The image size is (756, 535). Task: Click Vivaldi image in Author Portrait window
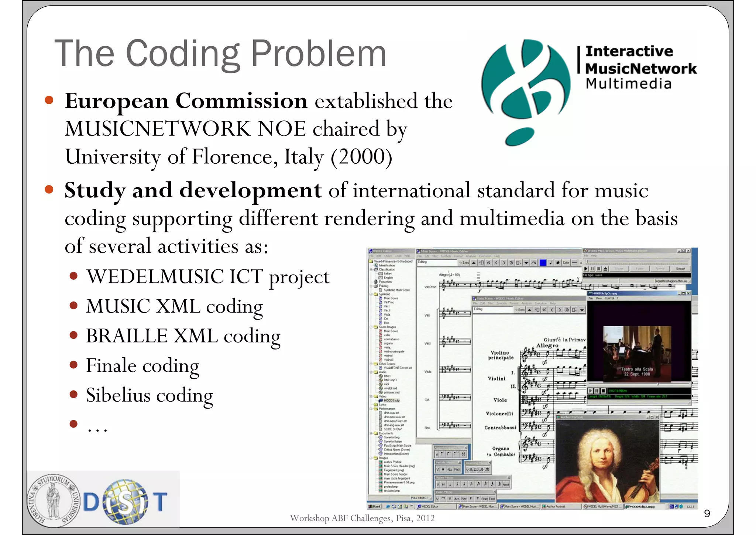coord(608,461)
